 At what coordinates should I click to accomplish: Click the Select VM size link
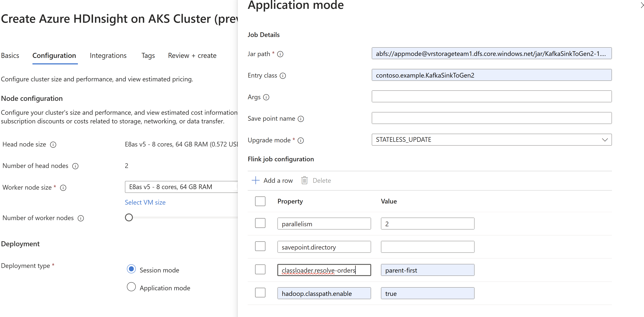coord(145,202)
